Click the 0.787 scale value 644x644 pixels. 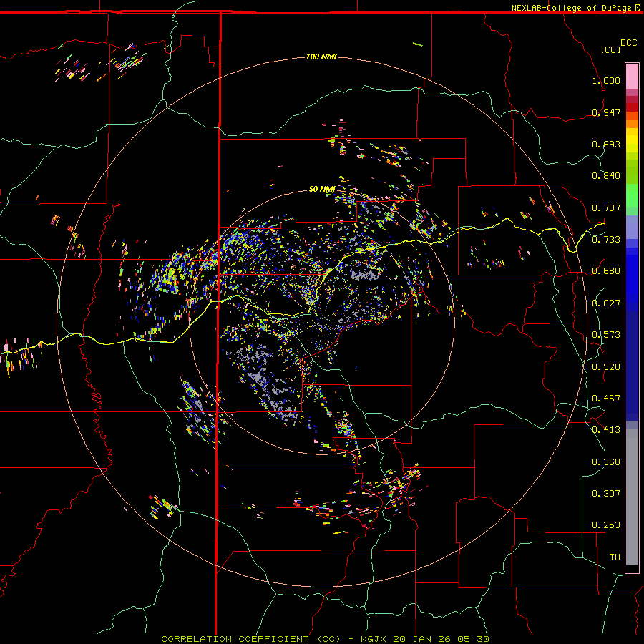606,208
